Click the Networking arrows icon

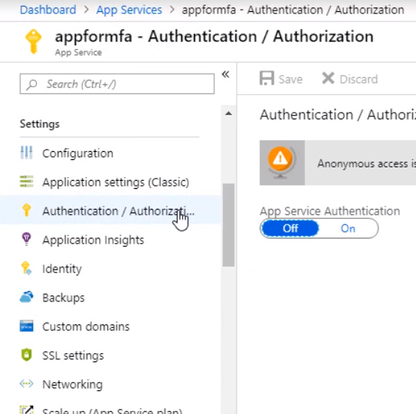[26, 384]
